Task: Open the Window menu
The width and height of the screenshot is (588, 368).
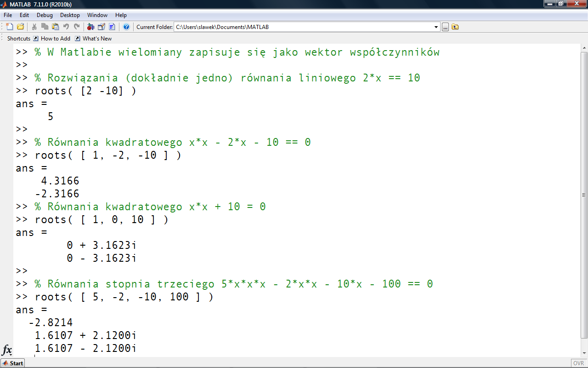Action: tap(97, 15)
